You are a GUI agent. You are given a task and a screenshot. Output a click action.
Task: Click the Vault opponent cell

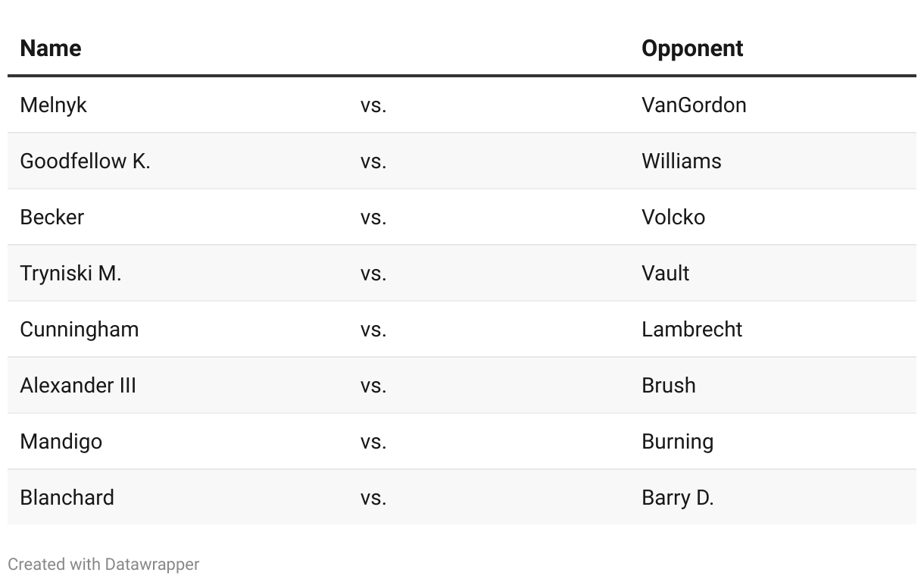[x=665, y=273]
